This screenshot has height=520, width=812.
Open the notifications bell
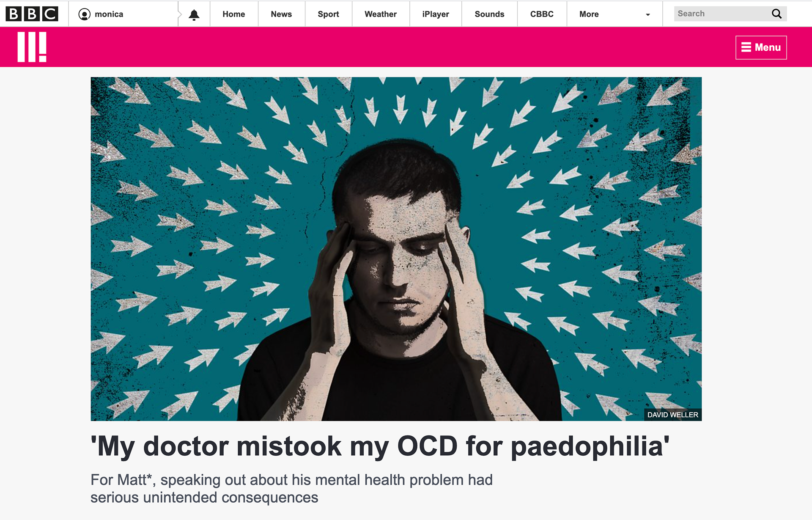coord(194,15)
